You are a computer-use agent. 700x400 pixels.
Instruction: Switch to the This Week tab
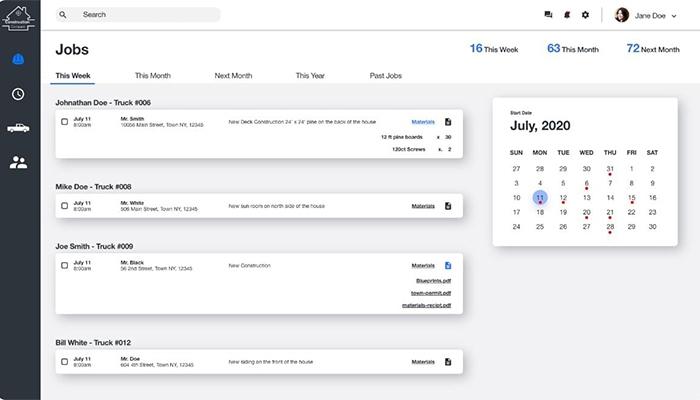click(x=73, y=75)
